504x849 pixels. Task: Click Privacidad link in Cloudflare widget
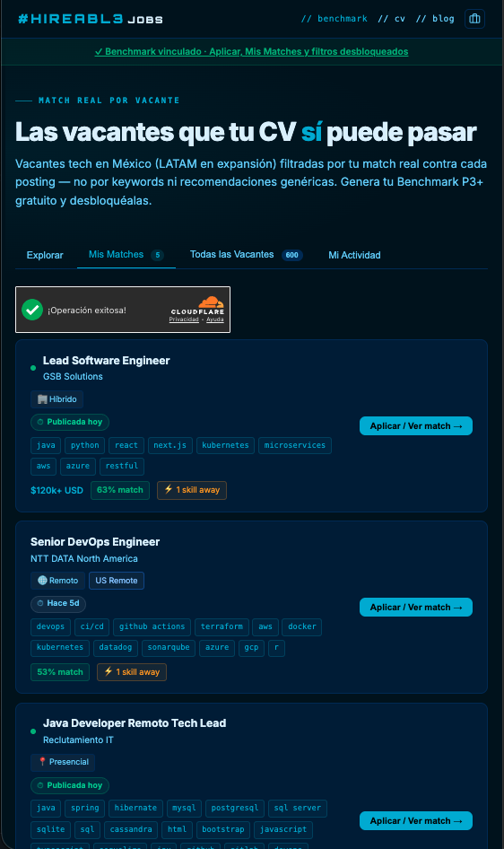click(184, 319)
